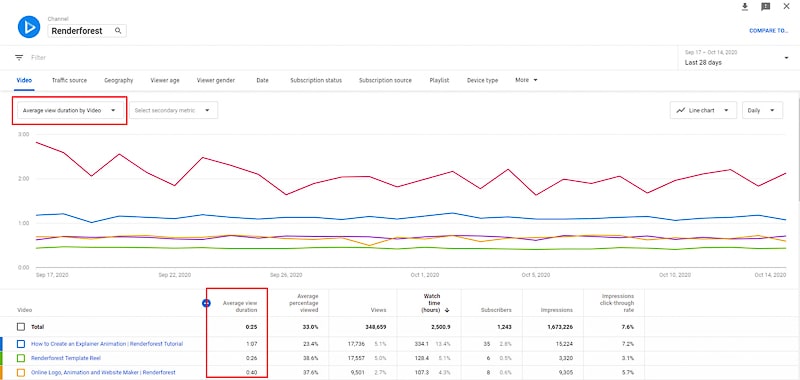The image size is (800, 380).
Task: Toggle checkbox for Explainer Animation tutorial video
Action: coord(21,344)
